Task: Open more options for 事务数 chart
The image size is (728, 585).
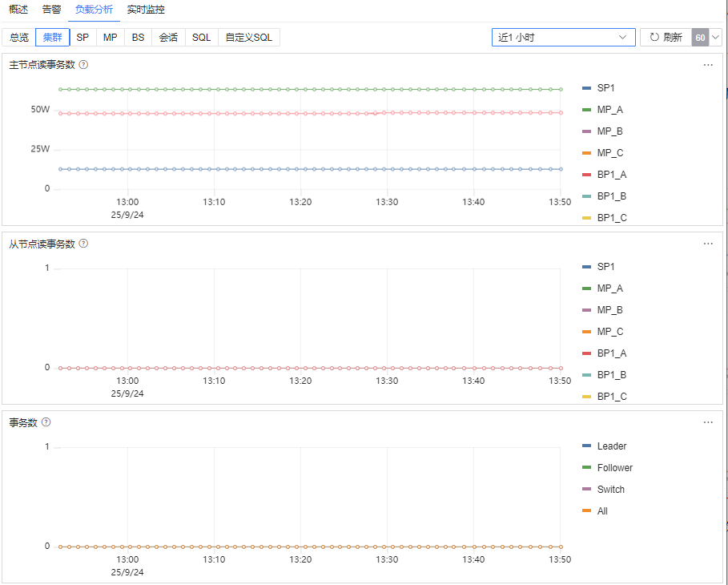Action: pos(707,422)
